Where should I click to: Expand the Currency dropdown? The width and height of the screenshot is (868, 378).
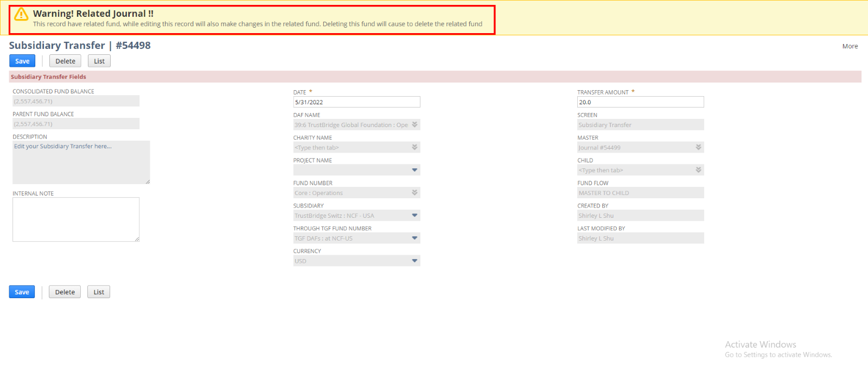pos(414,261)
